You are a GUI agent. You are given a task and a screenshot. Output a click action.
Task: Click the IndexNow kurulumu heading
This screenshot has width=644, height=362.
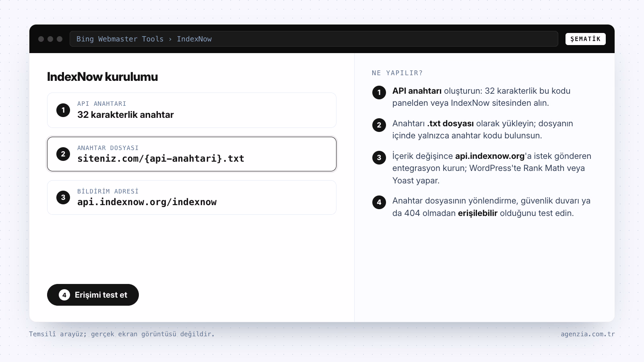pyautogui.click(x=102, y=77)
